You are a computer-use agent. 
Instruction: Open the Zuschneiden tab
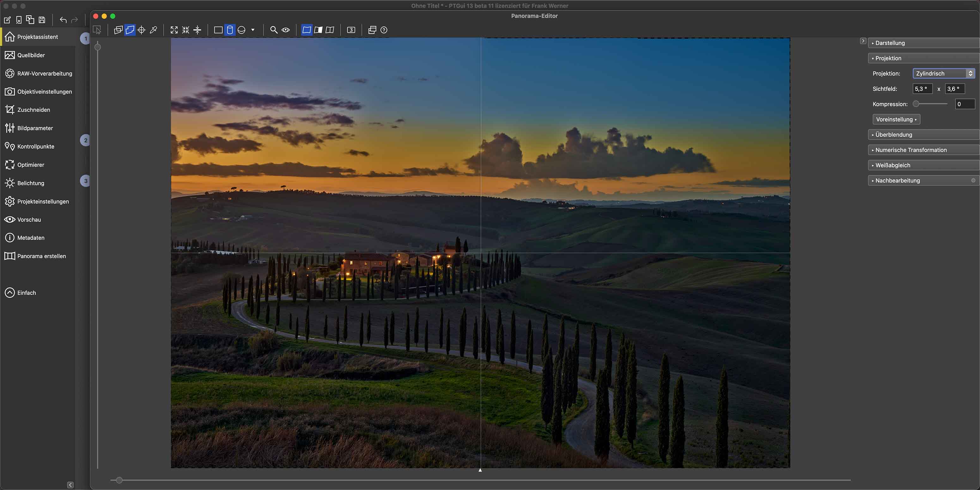(38, 110)
